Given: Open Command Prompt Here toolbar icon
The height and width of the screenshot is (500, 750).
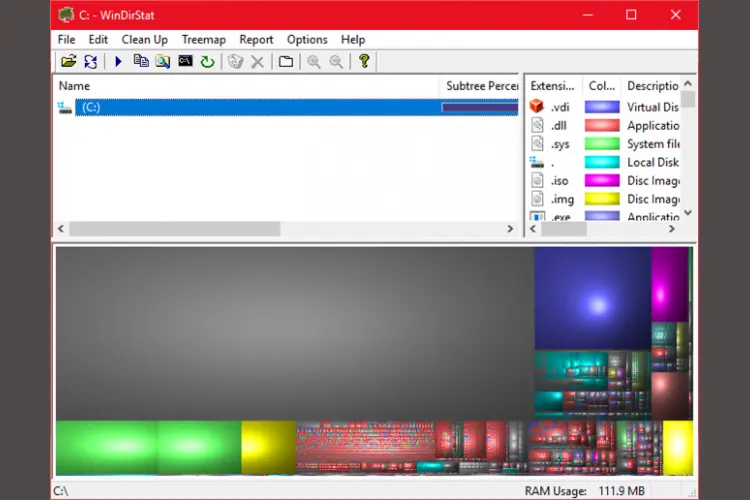Looking at the screenshot, I should tap(185, 61).
